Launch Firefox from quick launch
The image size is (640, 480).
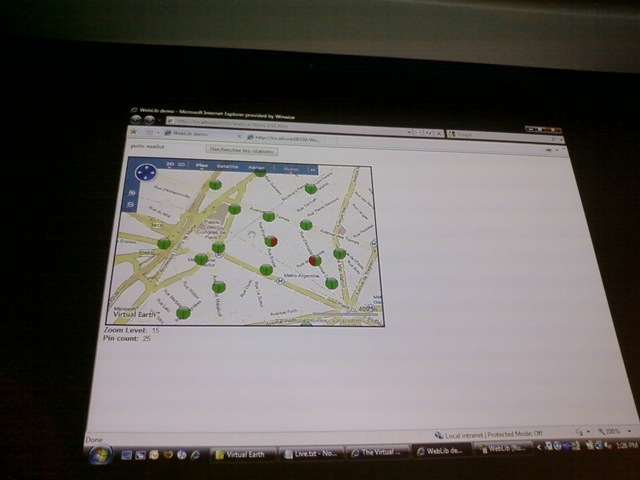(x=168, y=455)
